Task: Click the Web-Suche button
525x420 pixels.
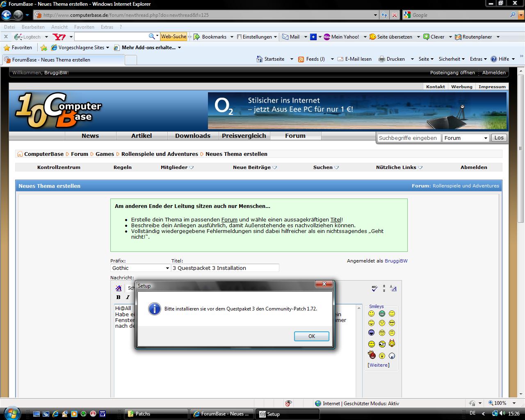Action: click(x=173, y=37)
